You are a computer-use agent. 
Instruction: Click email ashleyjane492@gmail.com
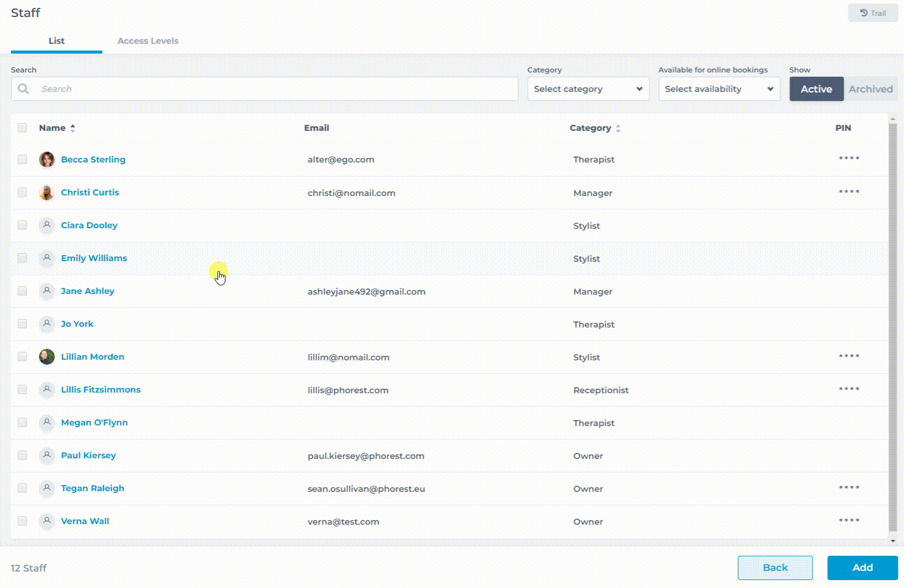(367, 292)
